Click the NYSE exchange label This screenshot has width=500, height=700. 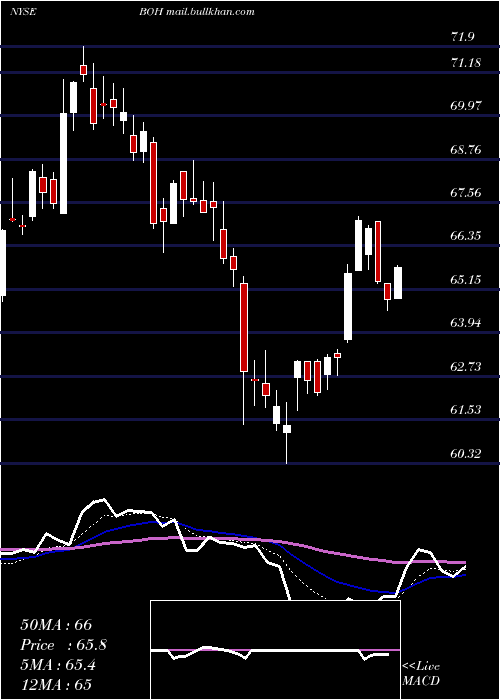click(x=23, y=12)
